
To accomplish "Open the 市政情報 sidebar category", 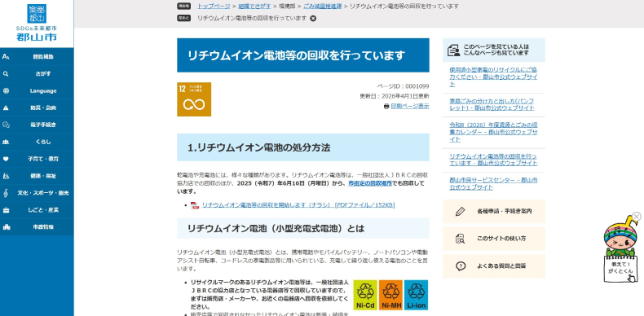I will click(37, 227).
